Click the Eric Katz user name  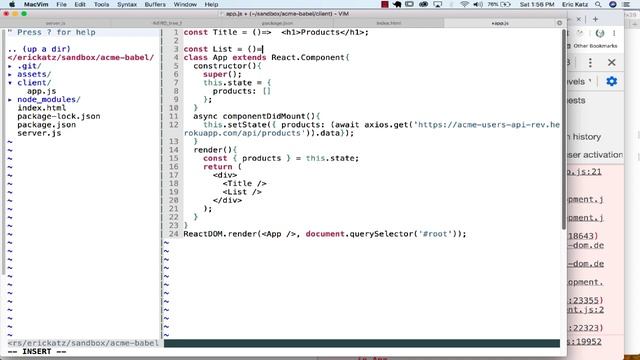[x=575, y=4]
